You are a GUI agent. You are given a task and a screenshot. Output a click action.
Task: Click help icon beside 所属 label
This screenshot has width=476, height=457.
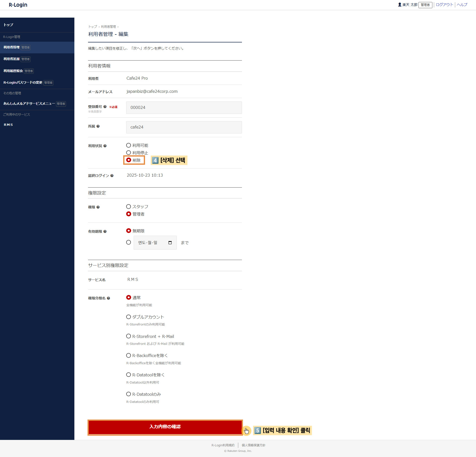click(98, 126)
